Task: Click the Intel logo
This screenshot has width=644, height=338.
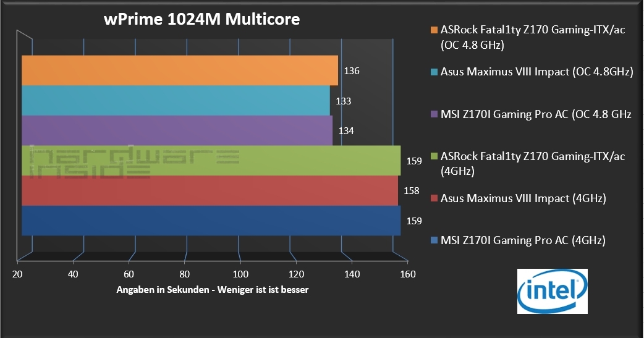Action: coord(553,291)
